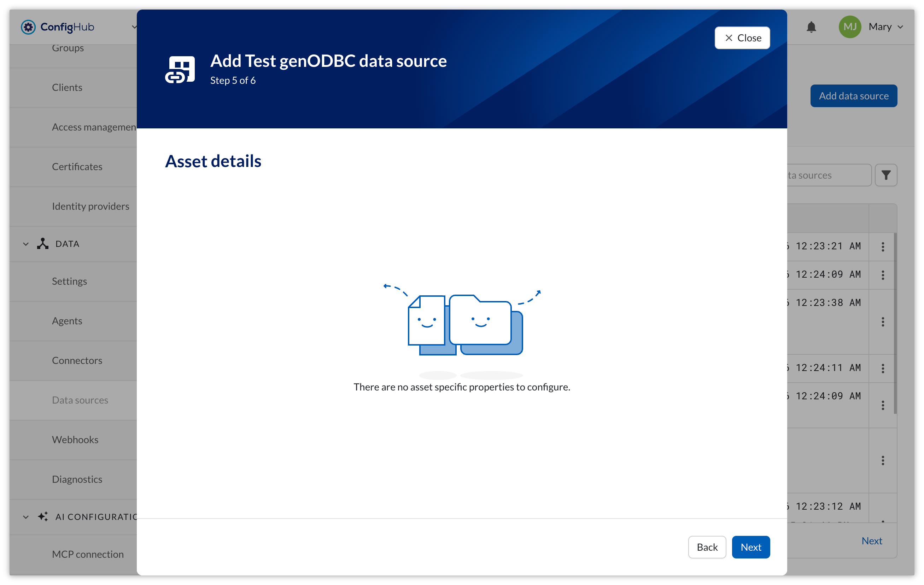Click the MJ user avatar
This screenshot has height=585, width=924.
849,27
